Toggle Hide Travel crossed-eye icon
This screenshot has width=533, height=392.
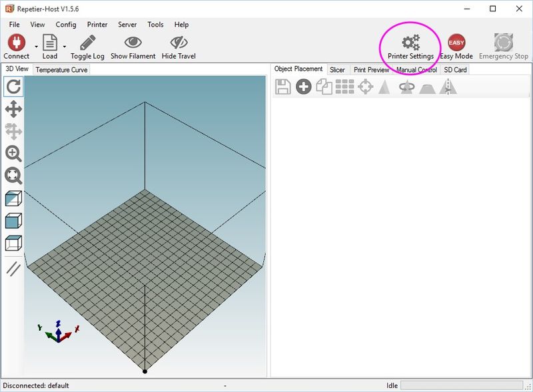point(179,43)
